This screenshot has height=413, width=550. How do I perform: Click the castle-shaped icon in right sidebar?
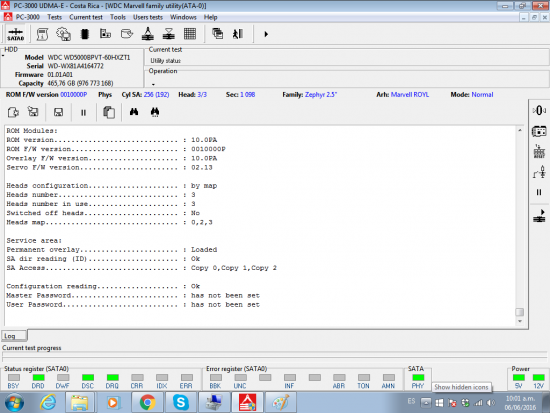(x=539, y=152)
